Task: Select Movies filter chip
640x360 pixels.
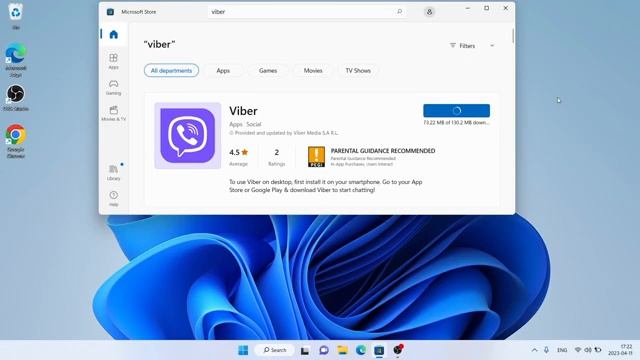Action: coord(313,71)
